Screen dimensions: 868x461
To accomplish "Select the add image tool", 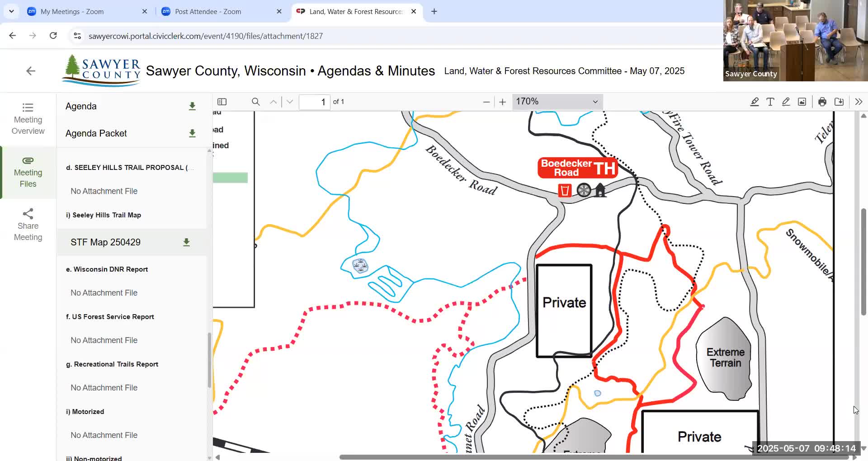I will [x=802, y=102].
